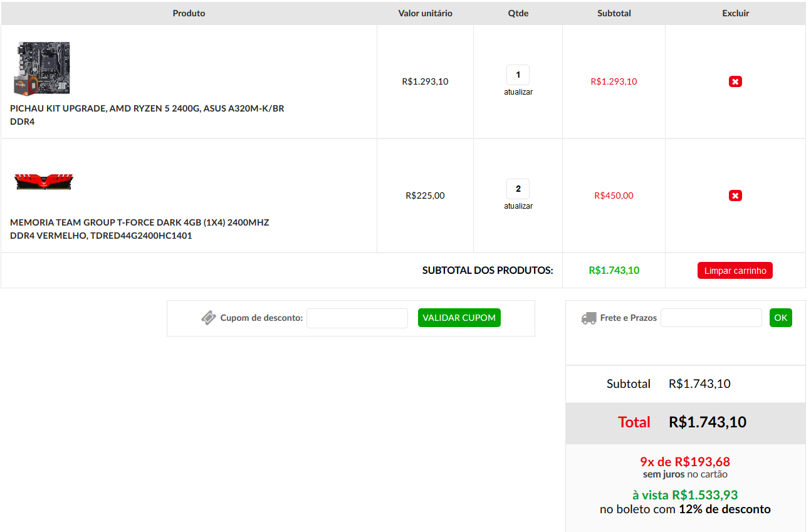Click the delivery truck icon

pyautogui.click(x=589, y=318)
